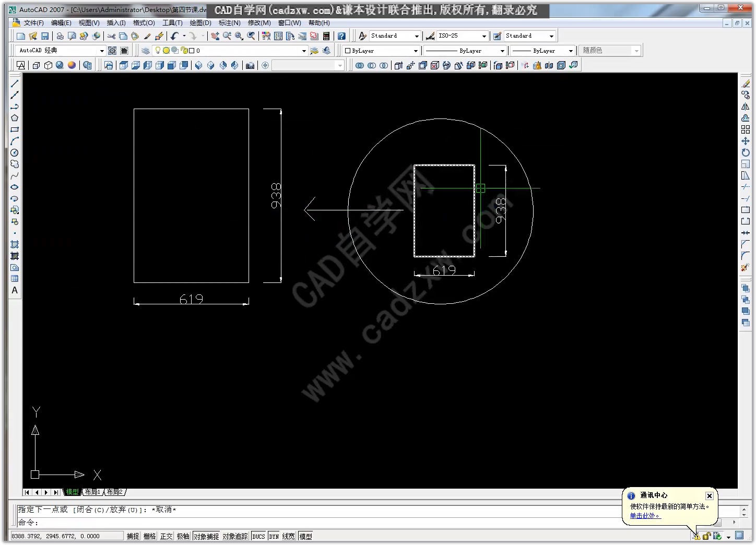Select the Table tool
Screen dimensions: 756x545
tap(15, 279)
